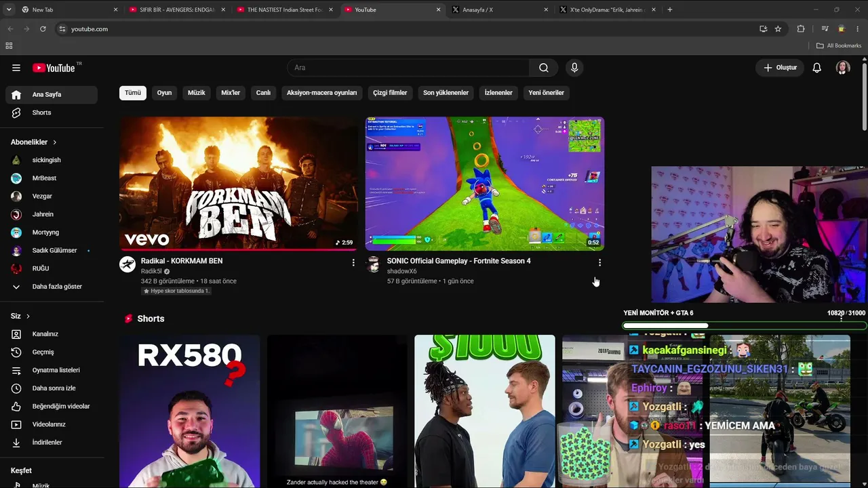Viewport: 868px width, 488px height.
Task: Click the search magnifier button
Action: 544,68
